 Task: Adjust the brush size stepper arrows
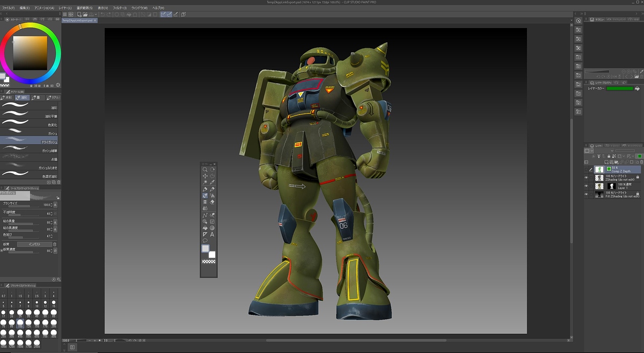(52, 205)
